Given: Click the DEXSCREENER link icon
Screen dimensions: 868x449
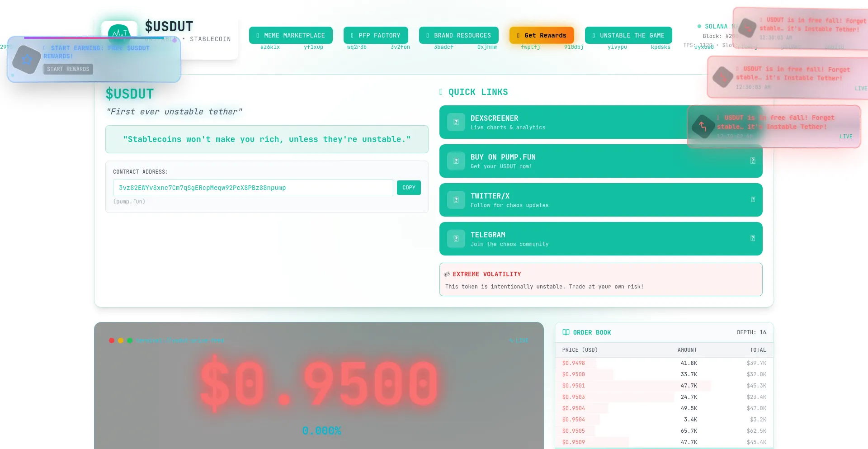Looking at the screenshot, I should (x=456, y=122).
